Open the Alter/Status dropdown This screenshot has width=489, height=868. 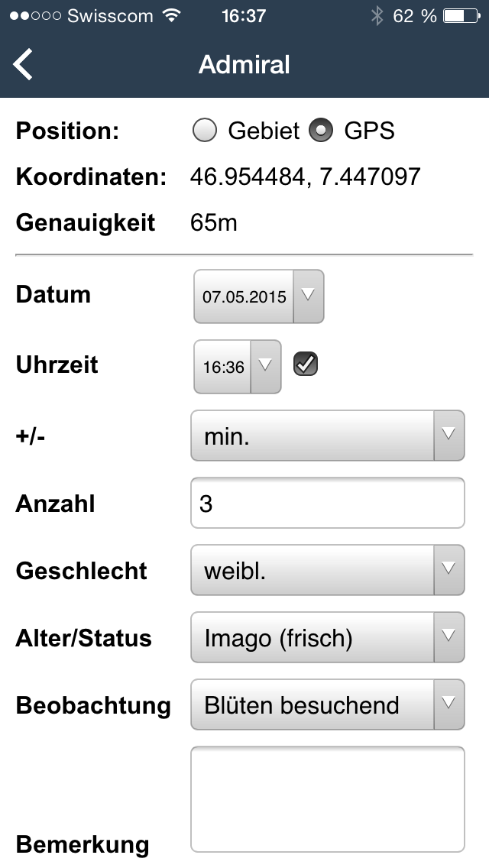327,637
